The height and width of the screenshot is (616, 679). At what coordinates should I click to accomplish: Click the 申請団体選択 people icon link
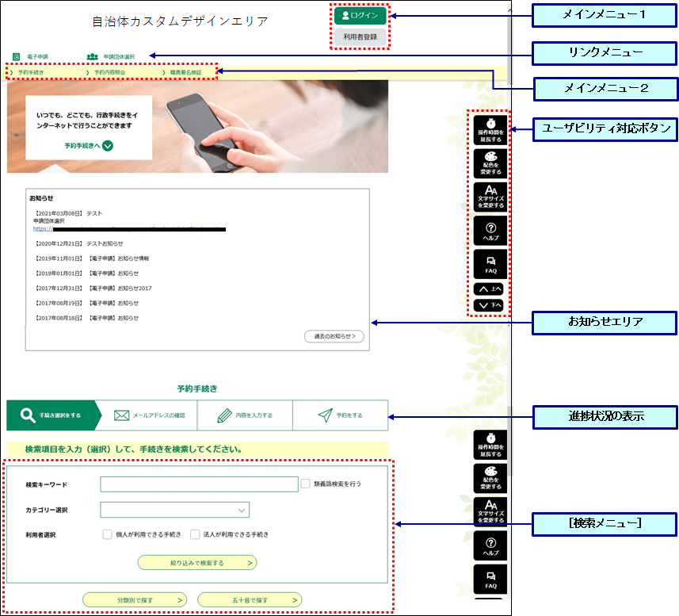93,57
